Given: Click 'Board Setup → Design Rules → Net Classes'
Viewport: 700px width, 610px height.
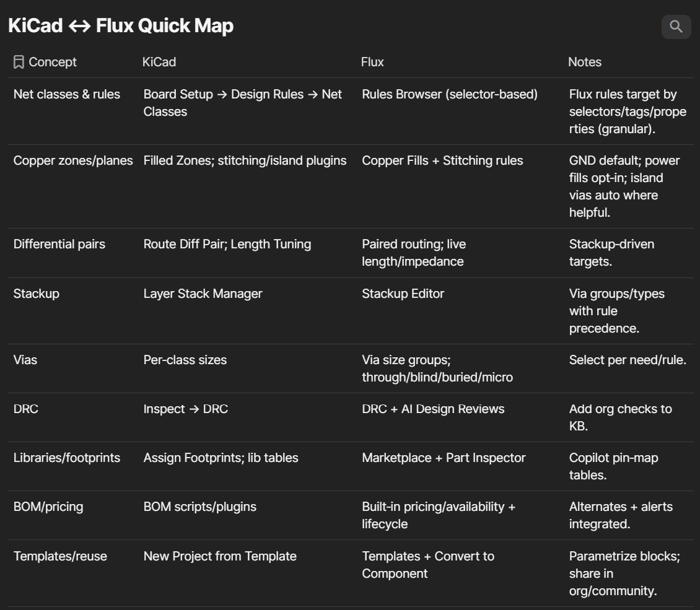Looking at the screenshot, I should point(242,103).
